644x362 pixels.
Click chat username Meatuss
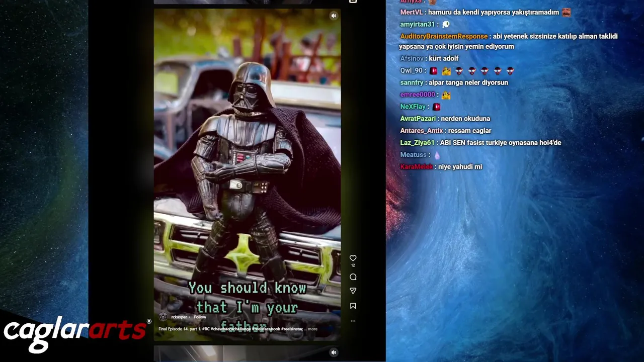[x=413, y=155]
